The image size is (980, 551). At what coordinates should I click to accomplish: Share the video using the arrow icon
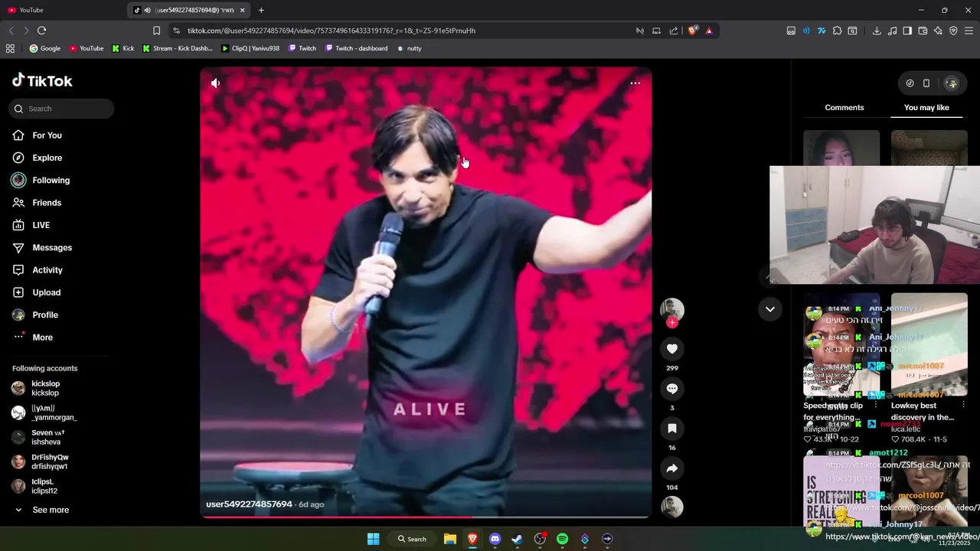coord(671,468)
